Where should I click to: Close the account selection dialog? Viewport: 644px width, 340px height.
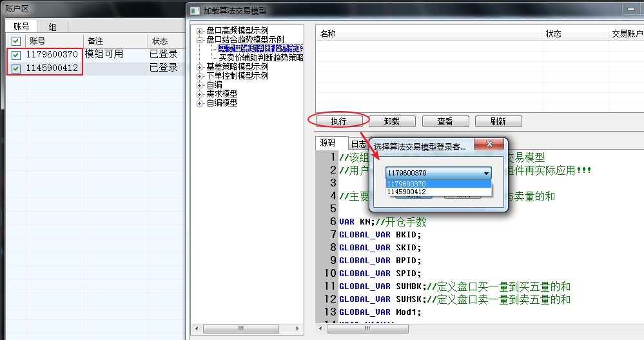point(490,145)
